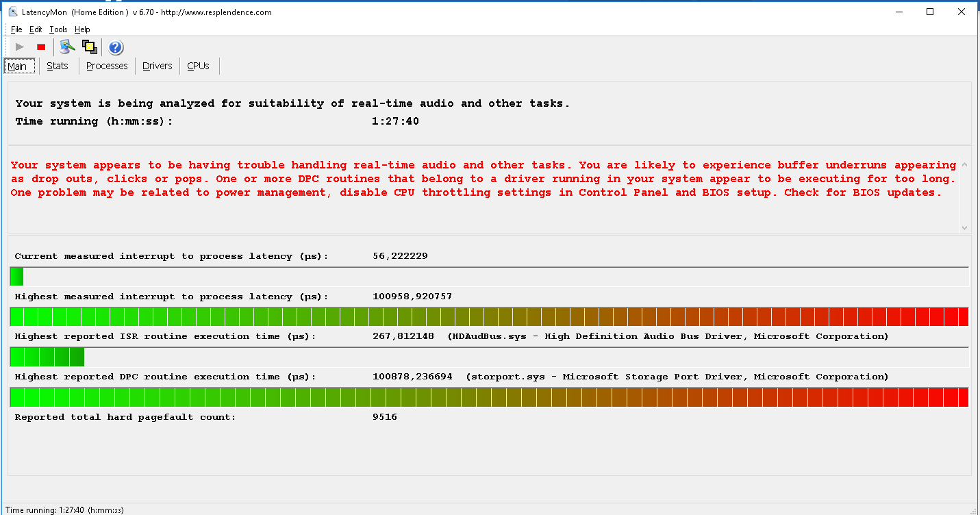Open the Edit menu
980x515 pixels.
tap(36, 29)
